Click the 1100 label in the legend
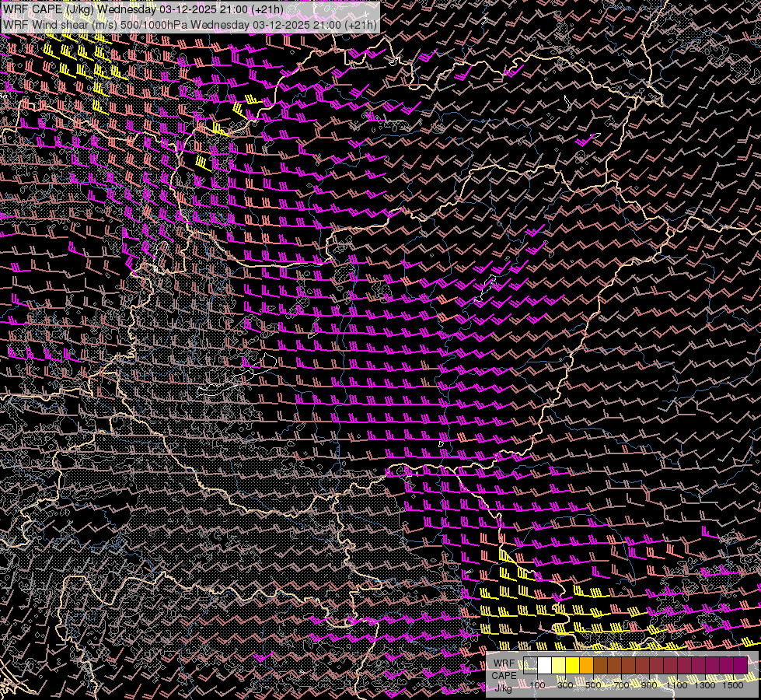 coord(677,685)
